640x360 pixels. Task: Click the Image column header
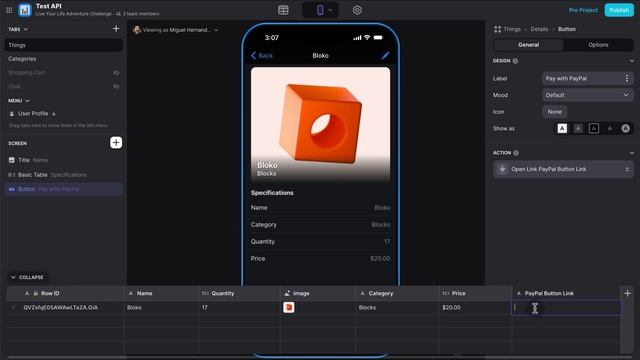318,293
